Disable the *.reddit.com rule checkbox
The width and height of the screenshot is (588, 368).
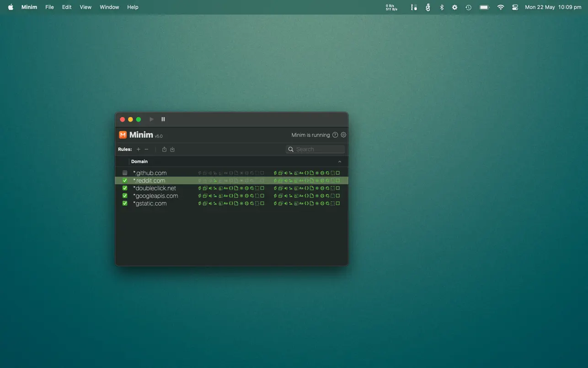coord(124,180)
